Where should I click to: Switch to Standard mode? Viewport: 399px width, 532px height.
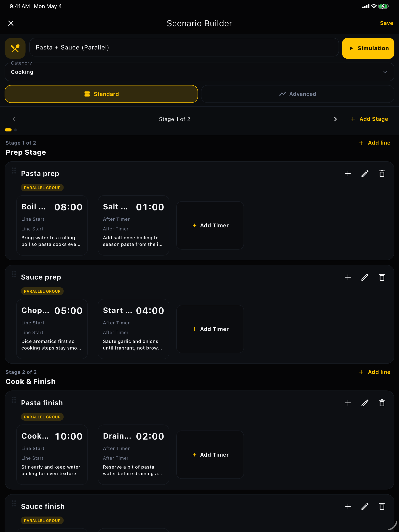101,94
